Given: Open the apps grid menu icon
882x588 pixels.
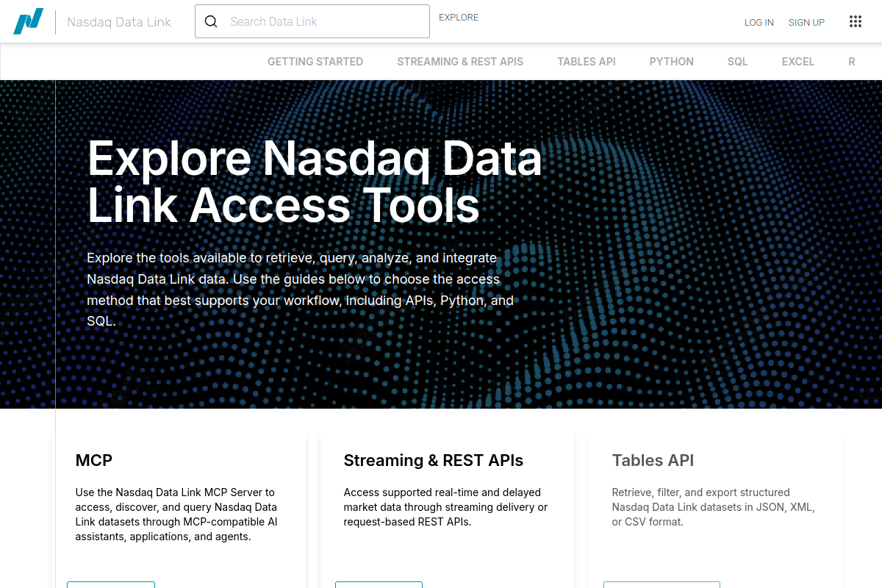Looking at the screenshot, I should tap(855, 21).
